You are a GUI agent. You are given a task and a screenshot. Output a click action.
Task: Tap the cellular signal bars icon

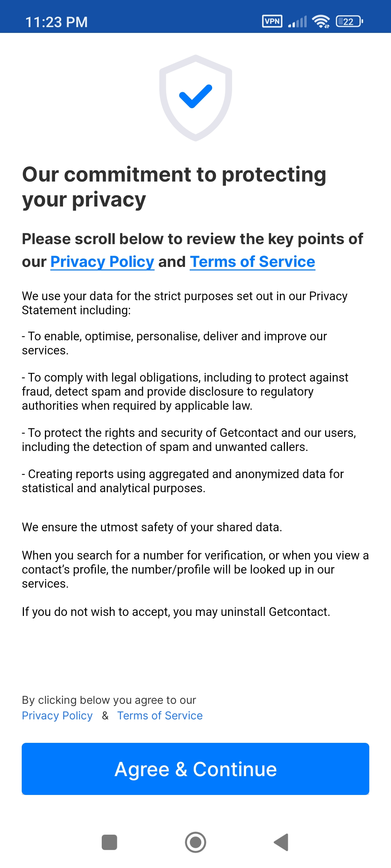(x=298, y=21)
